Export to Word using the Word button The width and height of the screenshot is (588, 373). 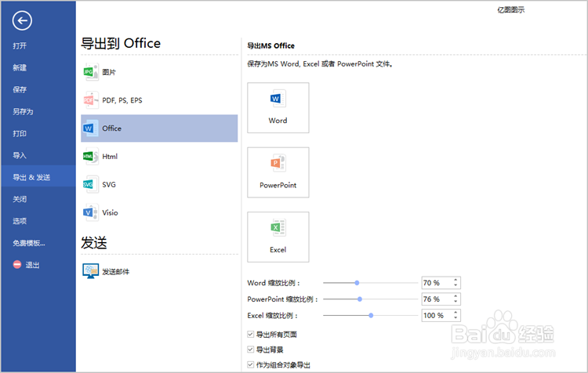tap(278, 108)
